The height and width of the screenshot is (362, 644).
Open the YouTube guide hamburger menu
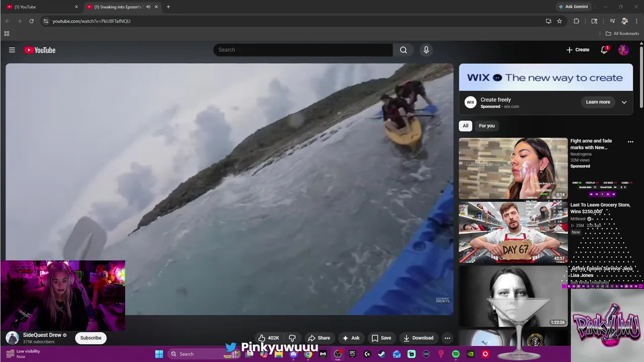tap(12, 50)
